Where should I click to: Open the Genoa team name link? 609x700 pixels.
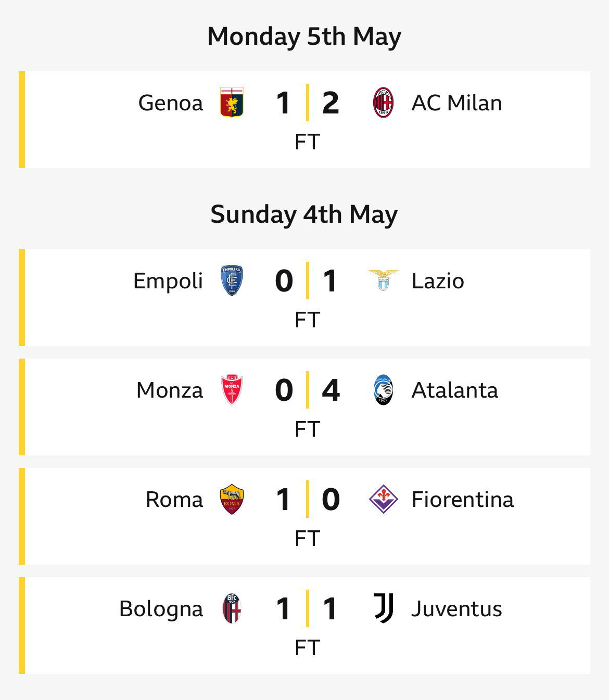171,103
